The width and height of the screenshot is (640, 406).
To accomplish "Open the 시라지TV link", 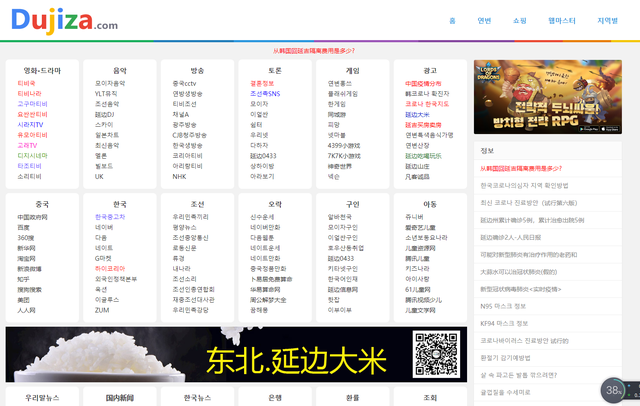I will (30, 124).
